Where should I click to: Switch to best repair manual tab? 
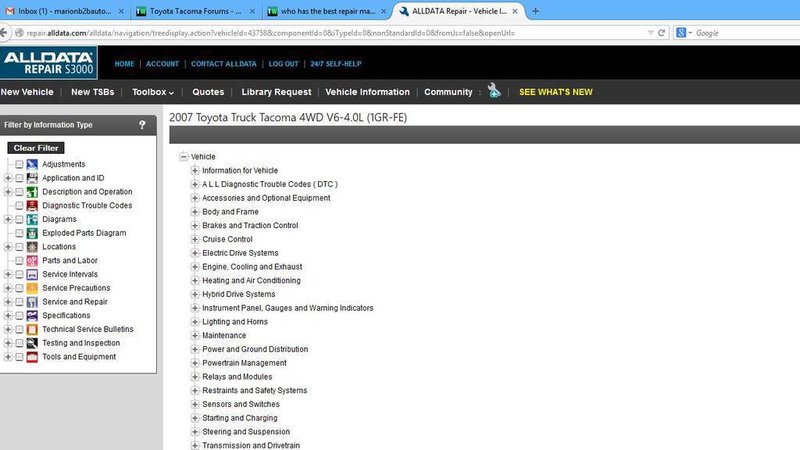coord(328,11)
